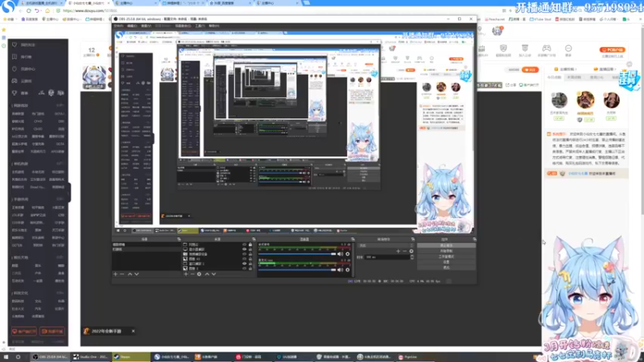Collapse the Douyu left sidebar handle
The height and width of the screenshot is (362, 644).
click(69, 192)
